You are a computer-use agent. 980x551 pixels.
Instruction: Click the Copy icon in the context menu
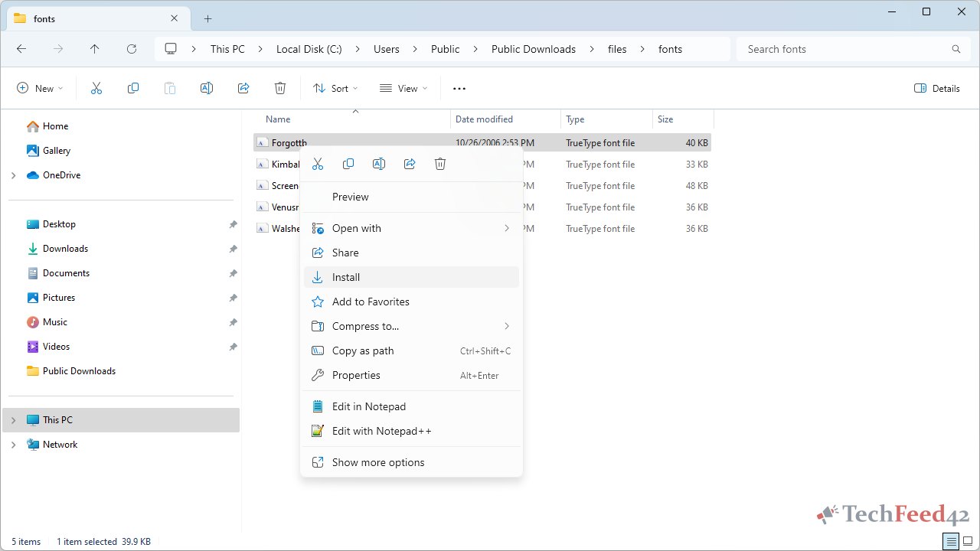[348, 164]
